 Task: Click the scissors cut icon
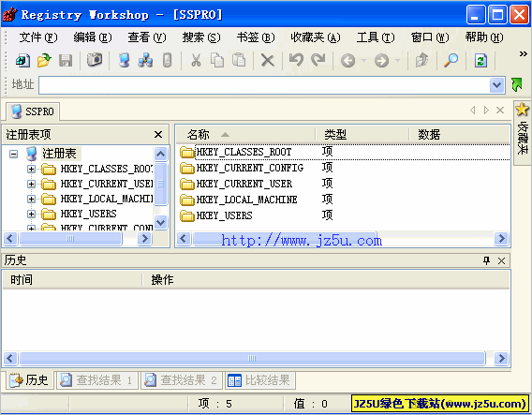pyautogui.click(x=196, y=61)
